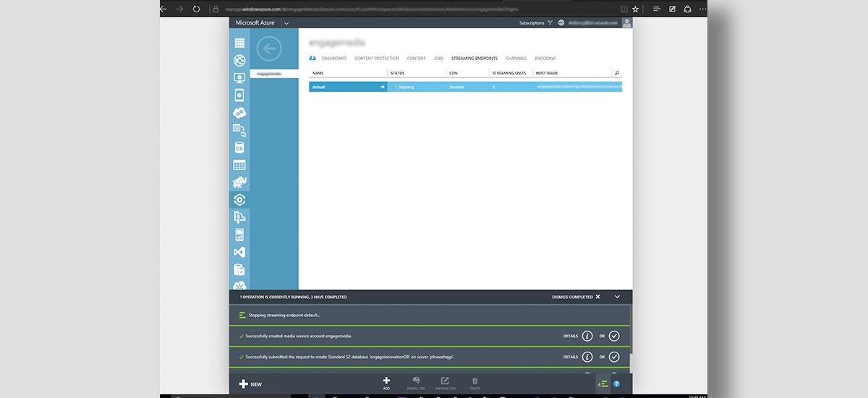Click 'Stopping streaming endpoint default' message
The height and width of the screenshot is (398, 868).
pos(284,315)
